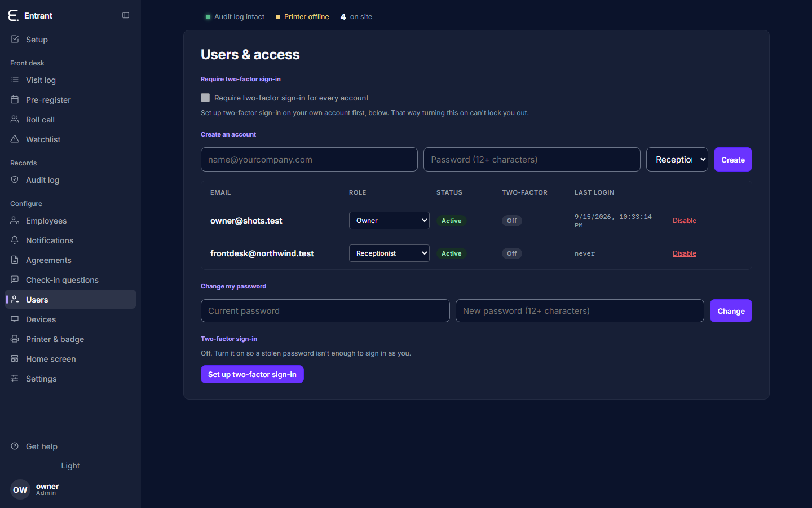Go to Printer & badge settings

pos(70,339)
